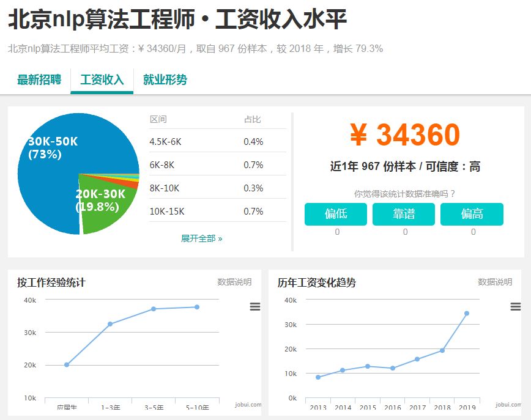
Task: Click the 近1年 967 份样本 credibility text
Action: [405, 166]
